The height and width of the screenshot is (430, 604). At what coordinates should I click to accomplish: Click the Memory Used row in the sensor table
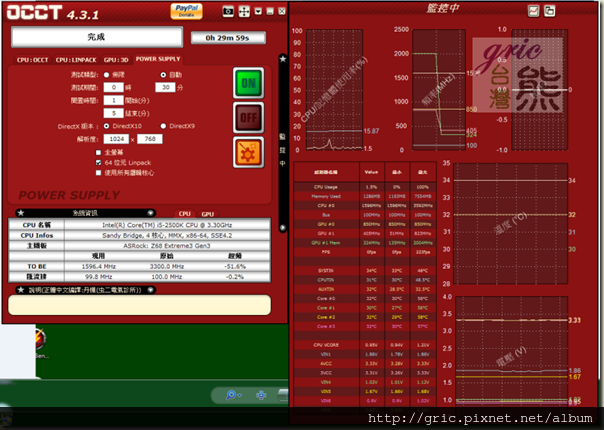coord(365,196)
